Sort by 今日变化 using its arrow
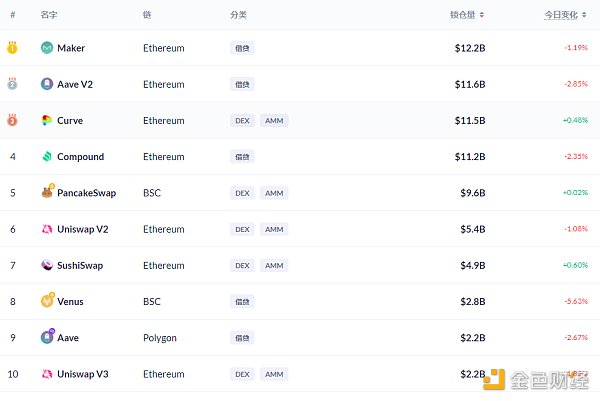This screenshot has height=401, width=600. click(x=582, y=15)
